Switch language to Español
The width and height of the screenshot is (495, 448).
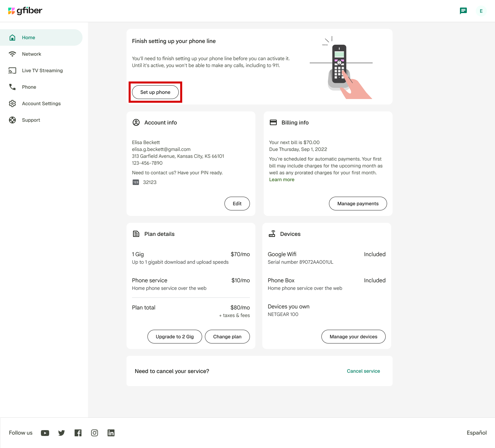click(x=477, y=433)
